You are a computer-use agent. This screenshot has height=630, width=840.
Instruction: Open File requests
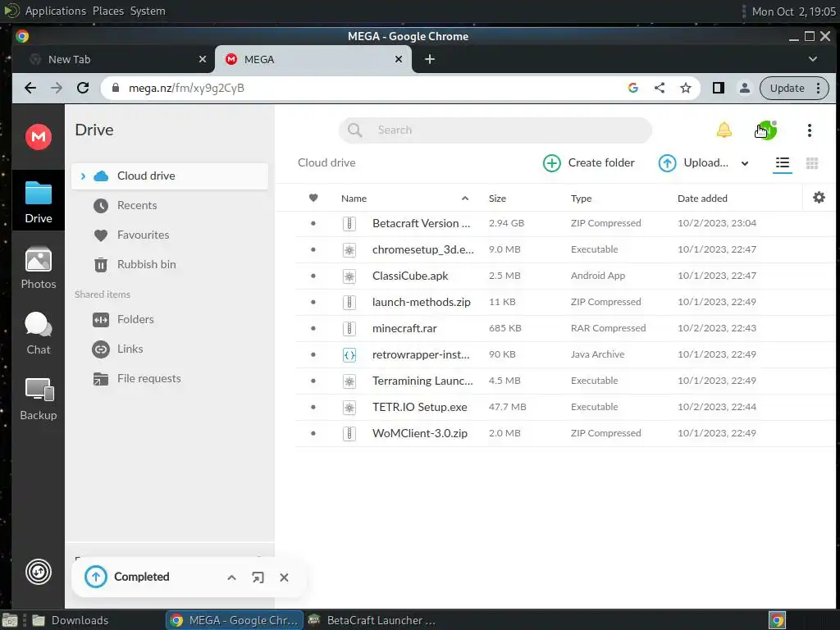pos(149,379)
